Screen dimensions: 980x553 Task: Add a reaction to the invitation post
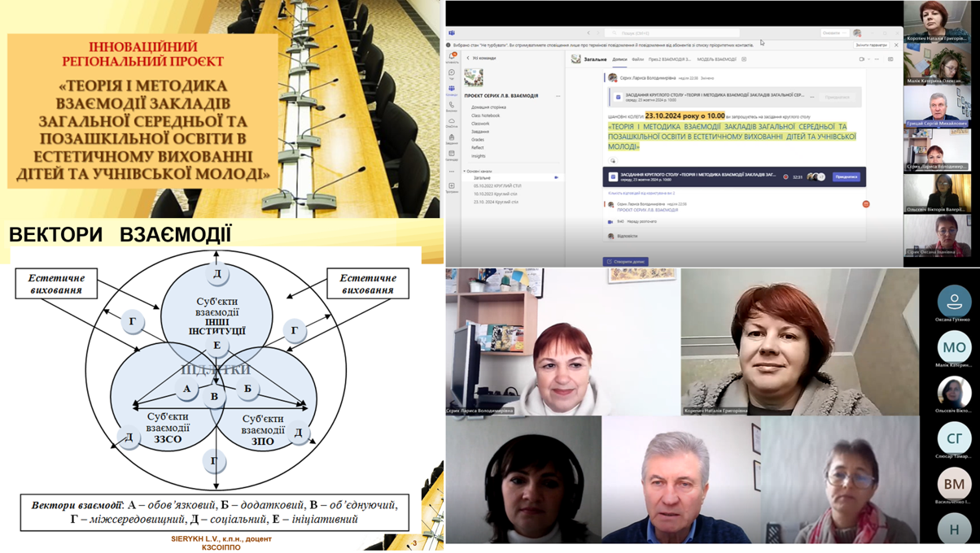point(613,161)
